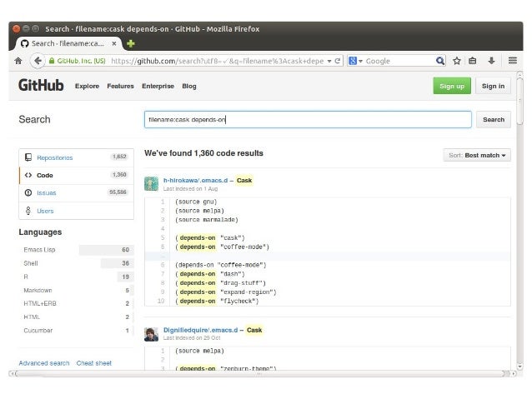Open a new tab with the plus icon
The height and width of the screenshot is (399, 532).
pos(131,43)
